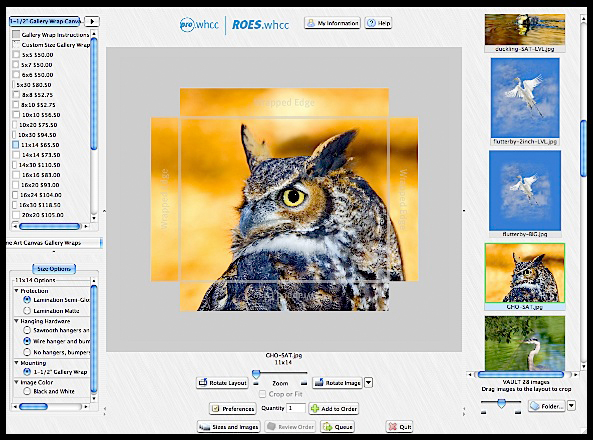
Task: Collapse the Hanging Hardware group
Action: [16, 321]
